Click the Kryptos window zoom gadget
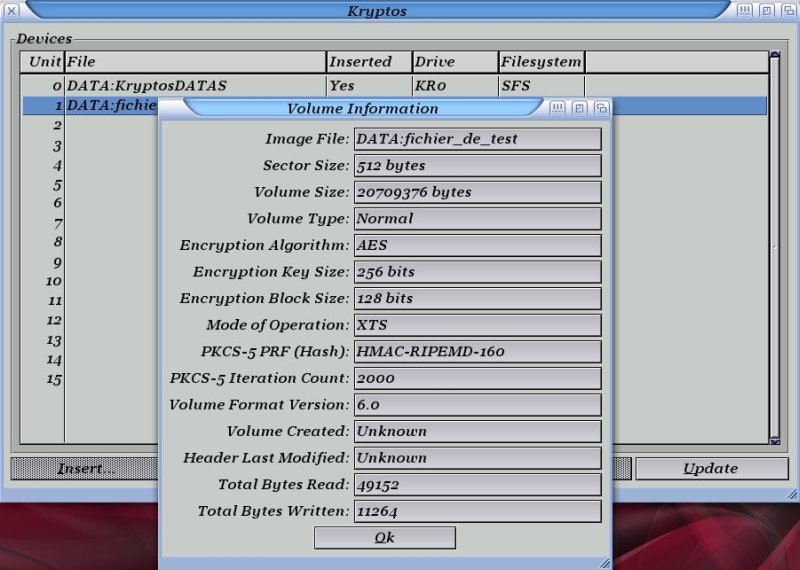The height and width of the screenshot is (570, 800). pyautogui.click(x=766, y=10)
